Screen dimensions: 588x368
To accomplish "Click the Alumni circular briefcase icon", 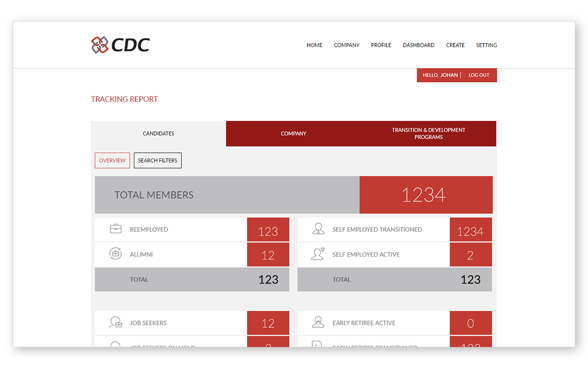I will click(x=115, y=254).
